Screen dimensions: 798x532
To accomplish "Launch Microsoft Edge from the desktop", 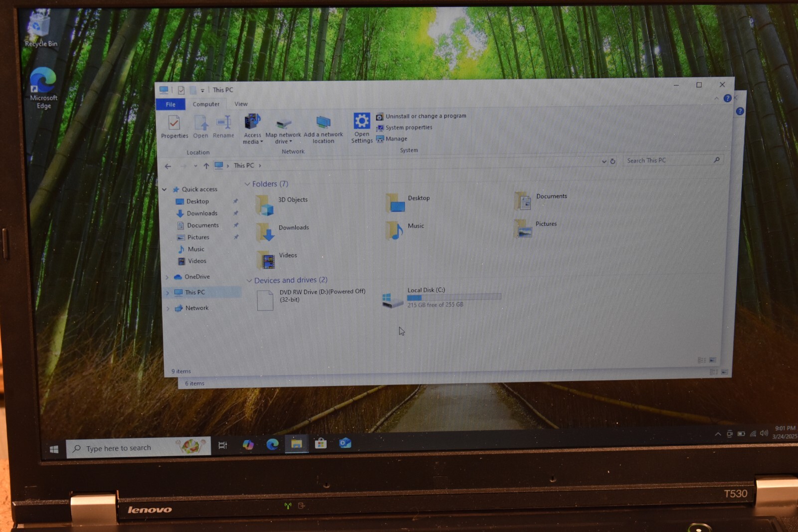I will click(43, 88).
